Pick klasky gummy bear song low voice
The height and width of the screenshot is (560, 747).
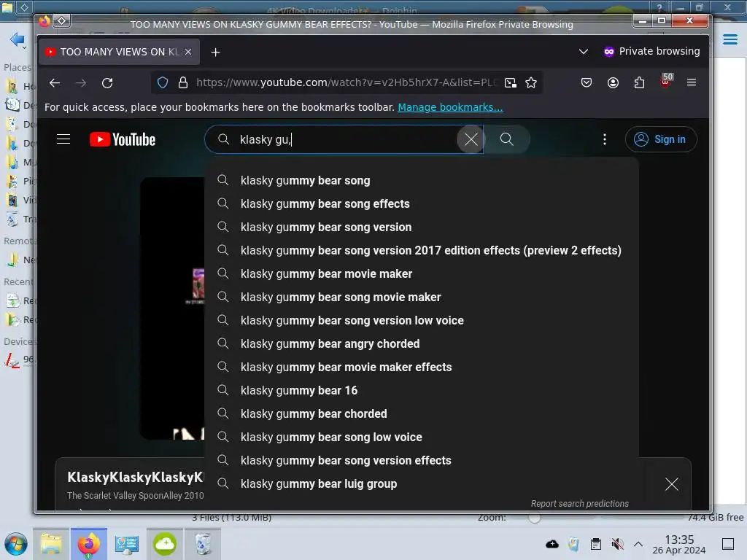[x=421, y=437]
